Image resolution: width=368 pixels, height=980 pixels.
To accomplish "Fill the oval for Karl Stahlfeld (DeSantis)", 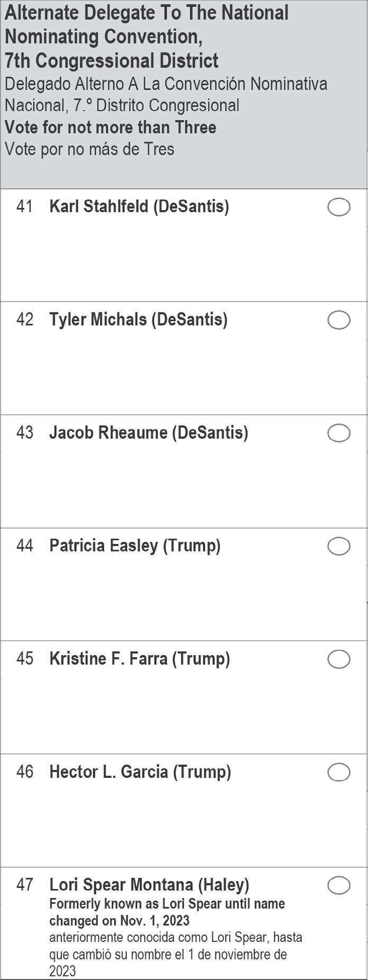I will [339, 207].
